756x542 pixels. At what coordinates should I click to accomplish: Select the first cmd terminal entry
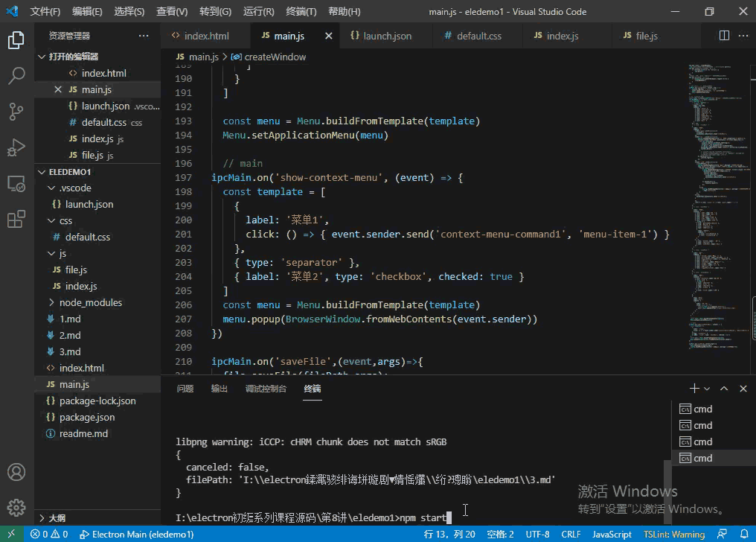[714, 409]
